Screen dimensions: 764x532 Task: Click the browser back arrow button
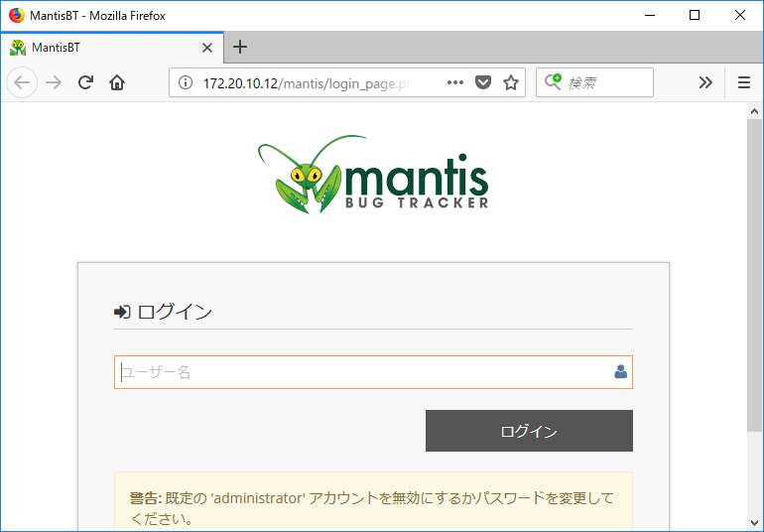coord(22,83)
